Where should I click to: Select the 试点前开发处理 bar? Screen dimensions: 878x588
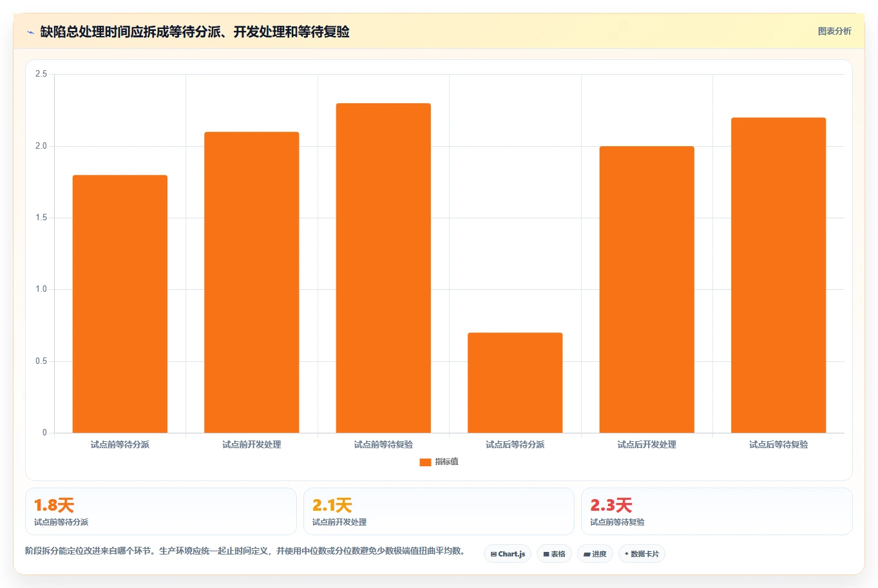click(x=252, y=282)
